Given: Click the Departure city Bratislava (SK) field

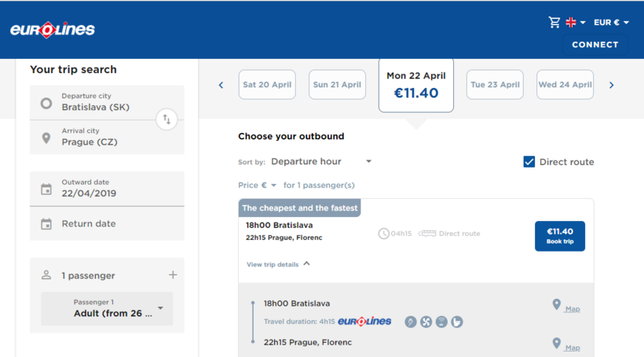Looking at the screenshot, I should pyautogui.click(x=107, y=102).
